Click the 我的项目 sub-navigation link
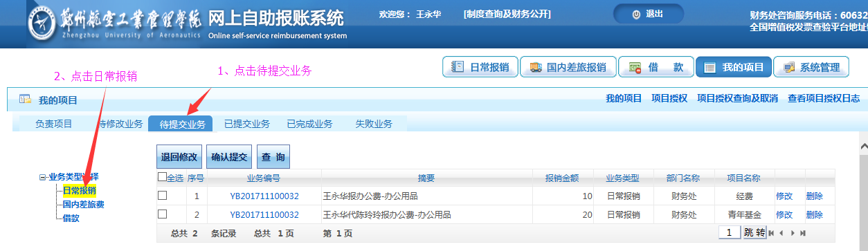 [624, 99]
